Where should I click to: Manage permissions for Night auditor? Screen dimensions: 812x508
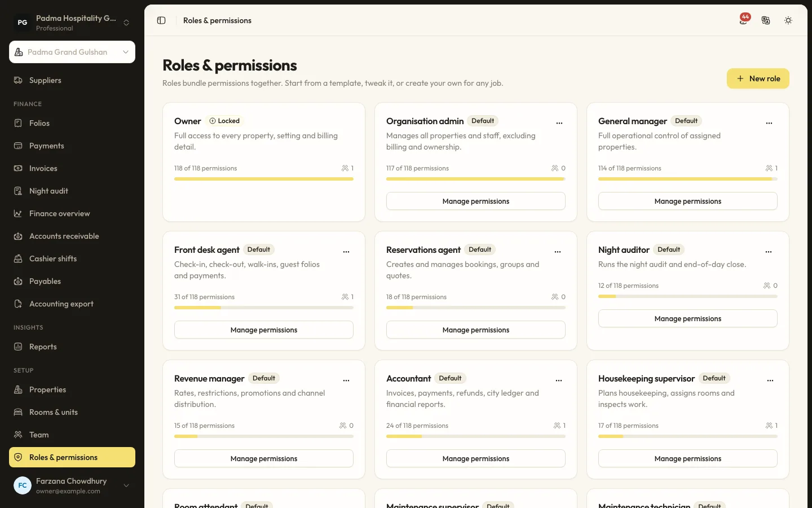click(688, 318)
